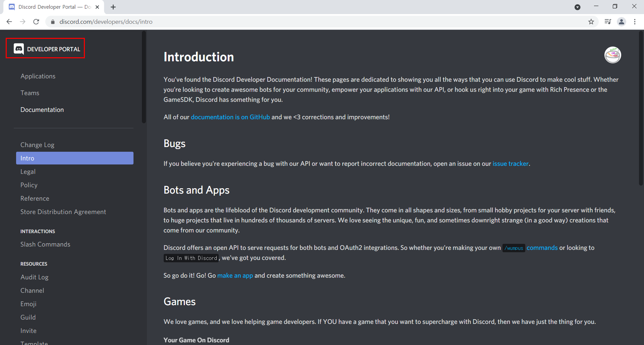This screenshot has width=644, height=345.
Task: Click the Introduction heading
Action: pos(199,57)
